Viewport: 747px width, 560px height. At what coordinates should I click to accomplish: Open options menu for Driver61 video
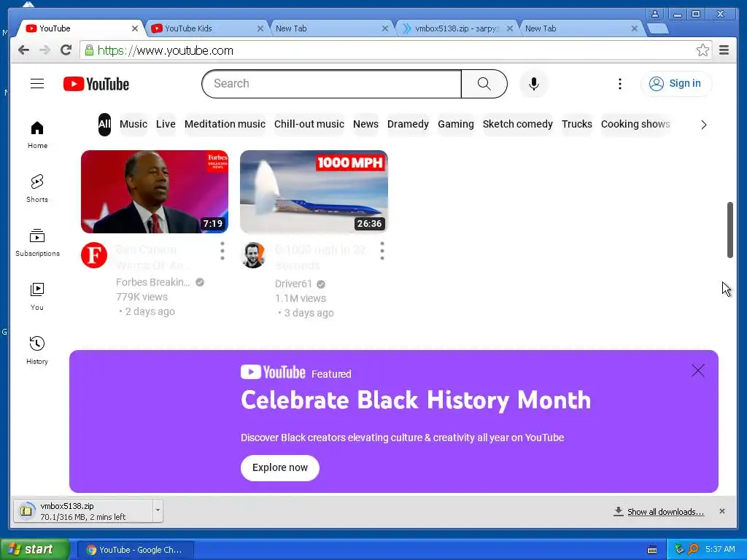click(x=382, y=251)
